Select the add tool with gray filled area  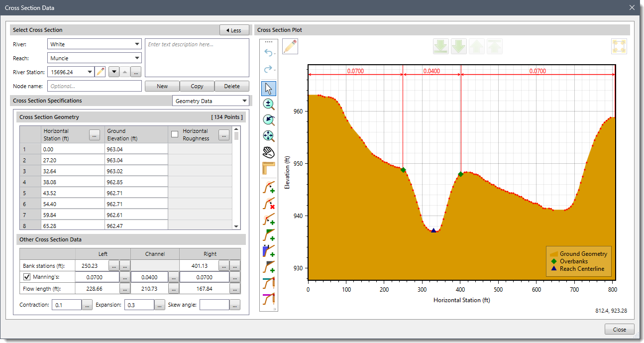point(269,267)
